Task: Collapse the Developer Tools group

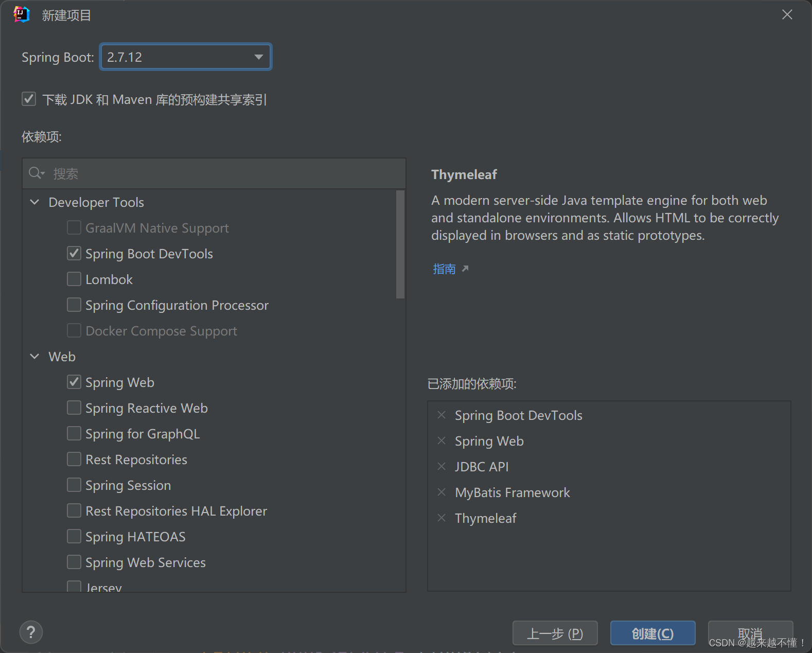Action: 34,202
